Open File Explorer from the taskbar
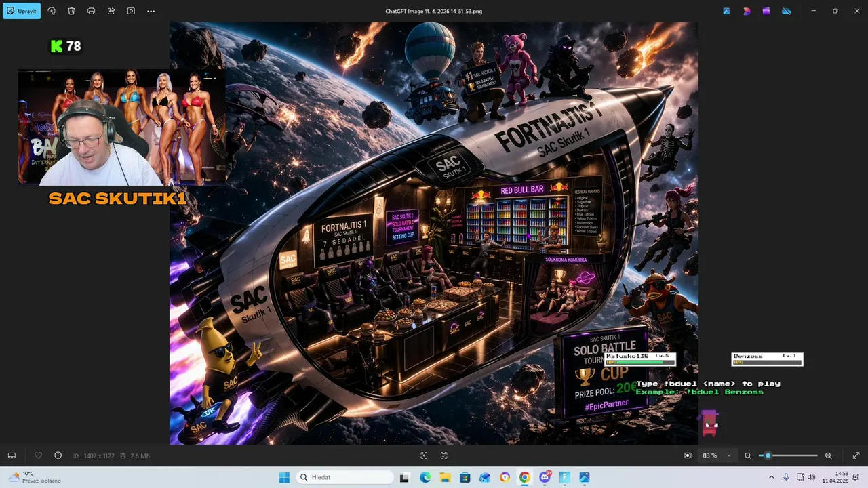Viewport: 868px width, 488px height. pyautogui.click(x=445, y=477)
